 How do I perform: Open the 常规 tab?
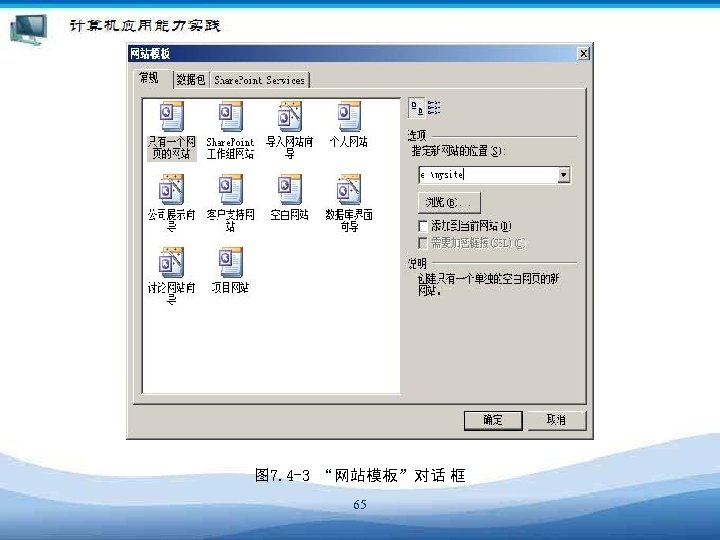coord(149,78)
